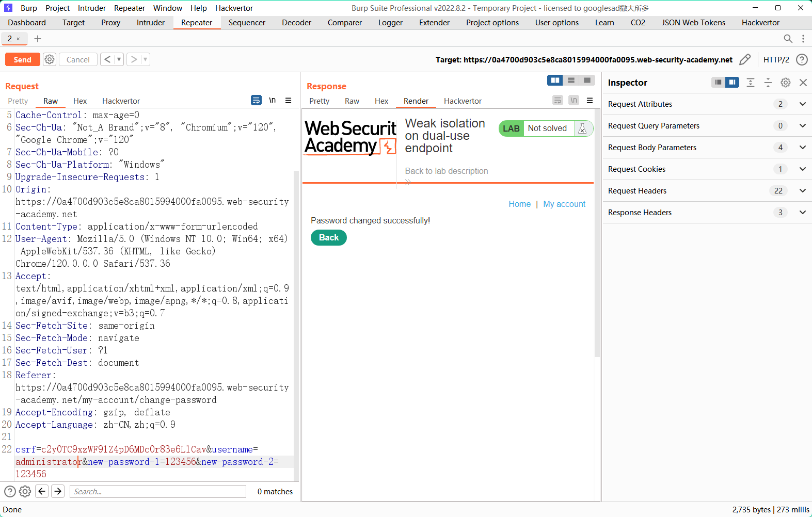Click the request Search input field
This screenshot has width=812, height=517.
pyautogui.click(x=158, y=491)
